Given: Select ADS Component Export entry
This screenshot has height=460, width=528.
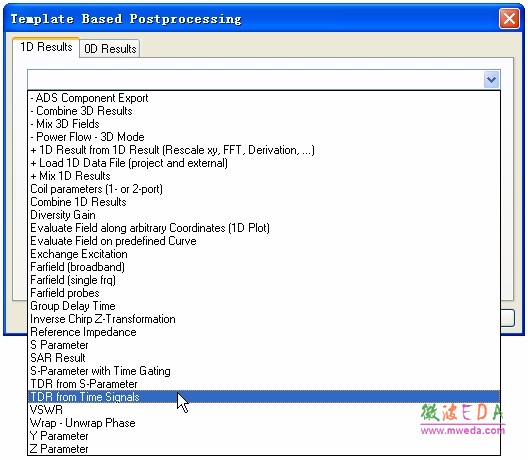Looking at the screenshot, I should [x=264, y=98].
